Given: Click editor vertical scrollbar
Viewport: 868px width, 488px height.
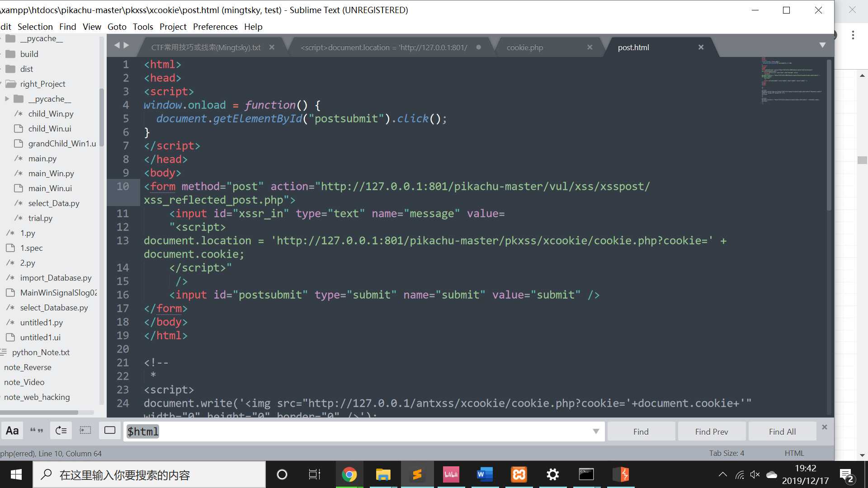Looking at the screenshot, I should 829,136.
